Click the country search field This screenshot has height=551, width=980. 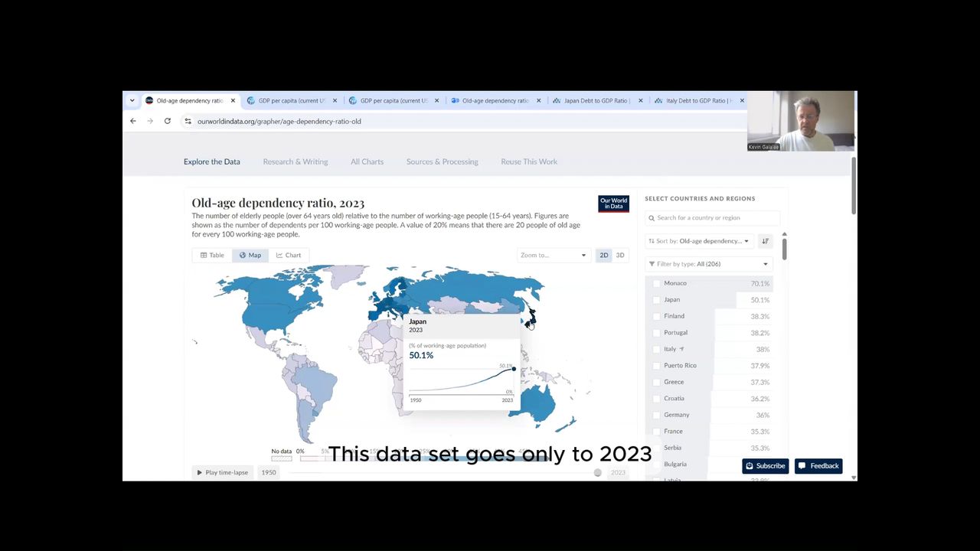tap(712, 218)
